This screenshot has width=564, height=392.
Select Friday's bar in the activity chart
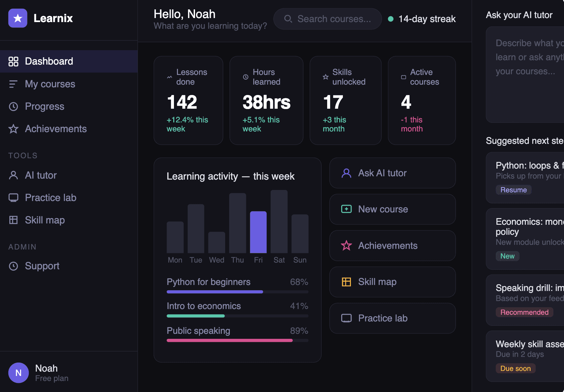[x=258, y=232]
